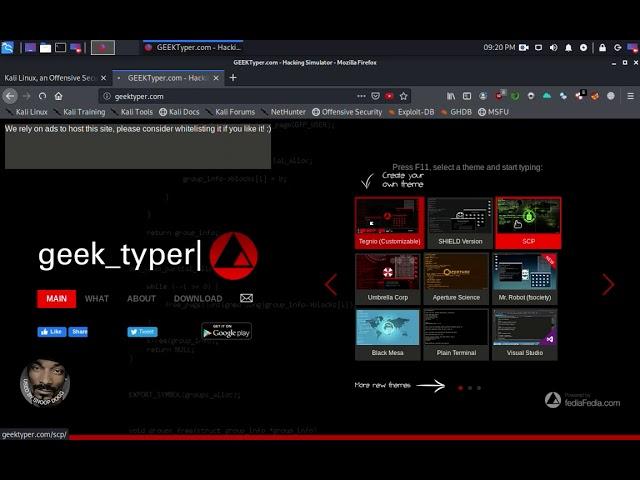Choose the Umbrella Corp theme
Screen dimensions: 640x480
pos(388,279)
